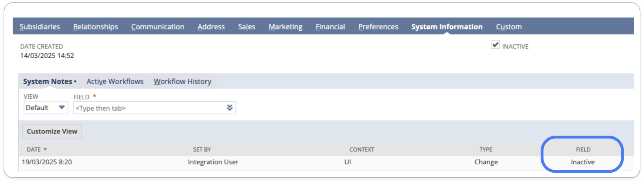Switch to the Marketing tab
644x183 pixels.
(x=285, y=27)
